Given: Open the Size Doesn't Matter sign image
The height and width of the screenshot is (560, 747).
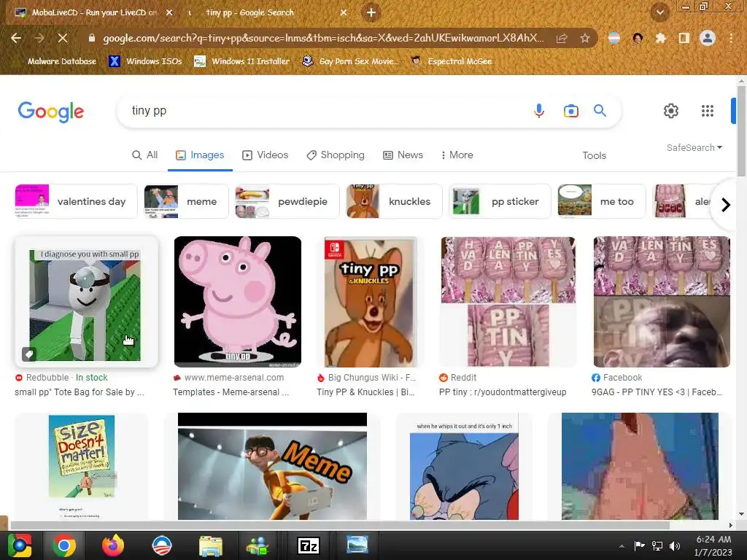Looking at the screenshot, I should (x=82, y=467).
